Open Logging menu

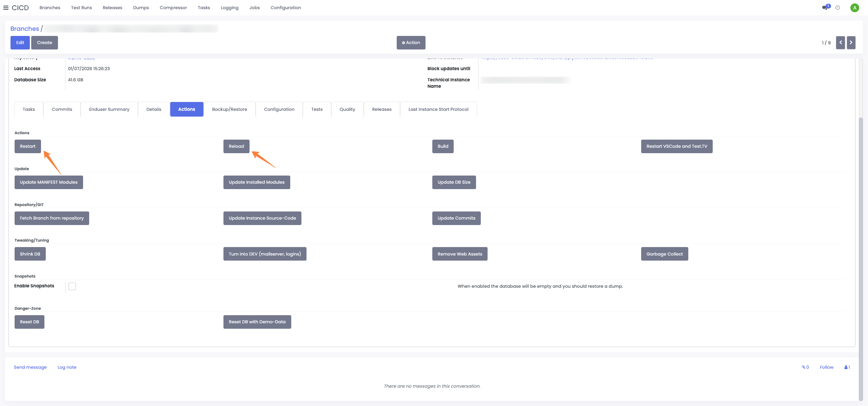(x=230, y=7)
